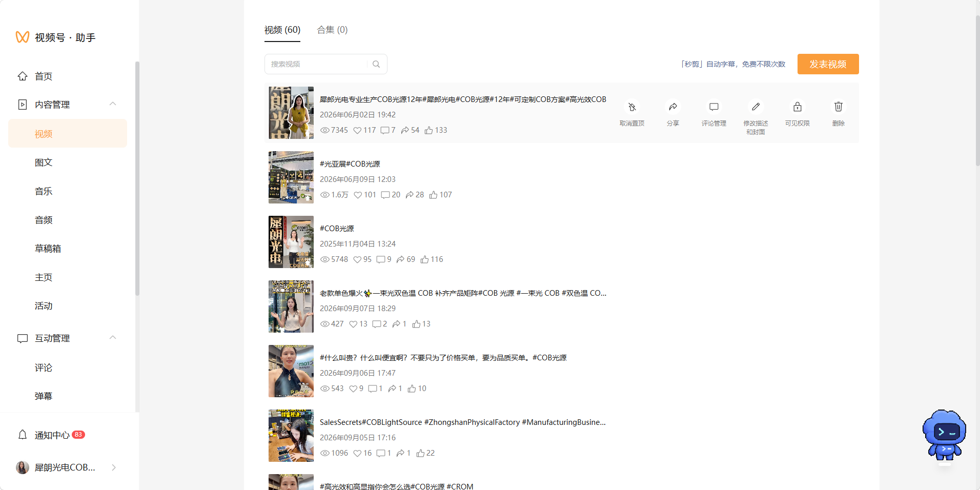Click the title 犀朗光电专业生产COB光源12年
Screen dimensions: 980x490
463,99
